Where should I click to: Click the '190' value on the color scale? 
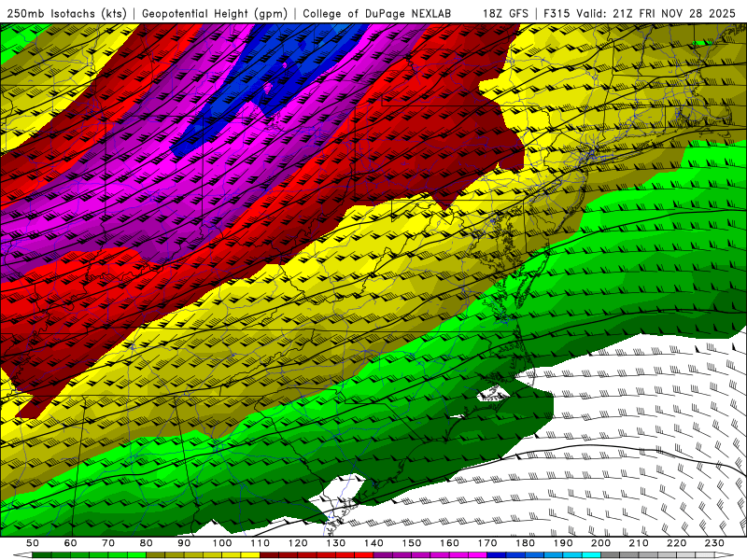[x=563, y=543]
